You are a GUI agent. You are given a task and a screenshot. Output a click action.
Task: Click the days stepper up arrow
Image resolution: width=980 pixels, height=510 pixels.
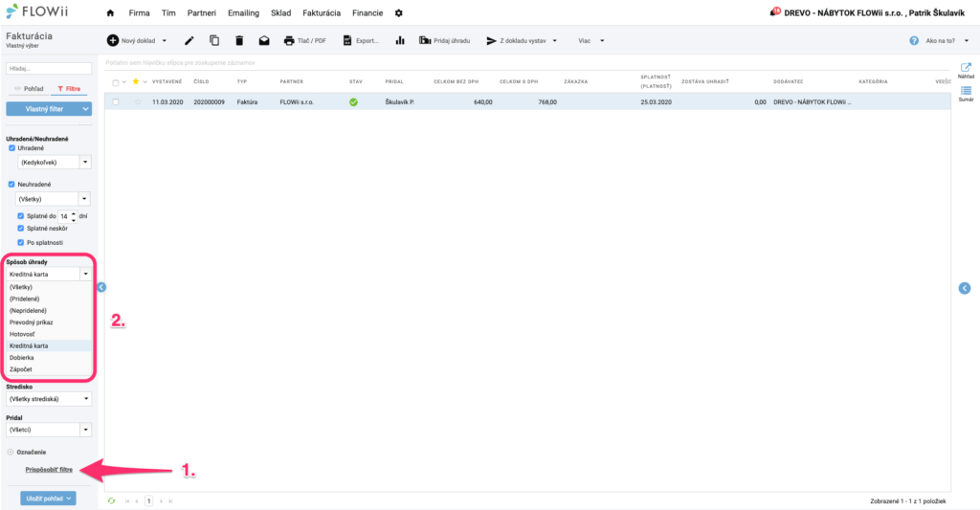coord(74,213)
